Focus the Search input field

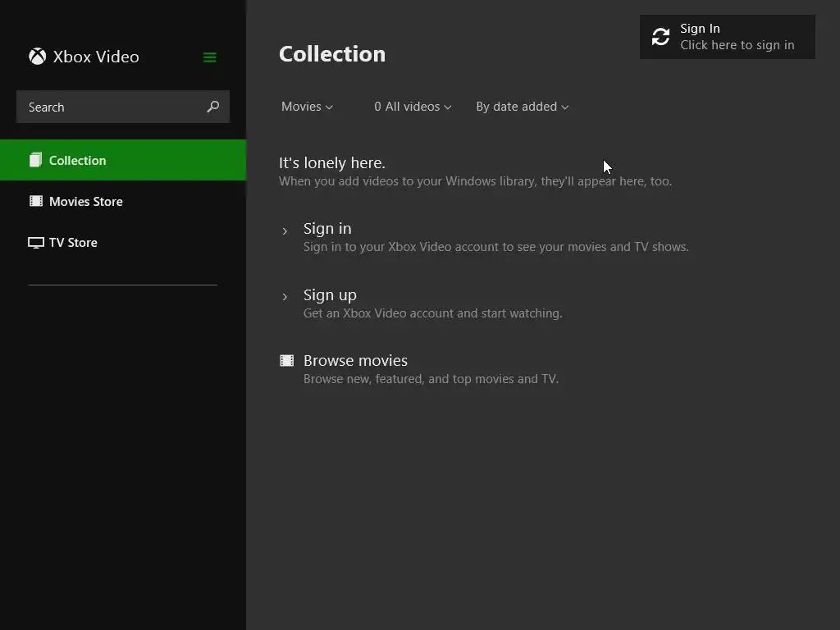point(111,107)
